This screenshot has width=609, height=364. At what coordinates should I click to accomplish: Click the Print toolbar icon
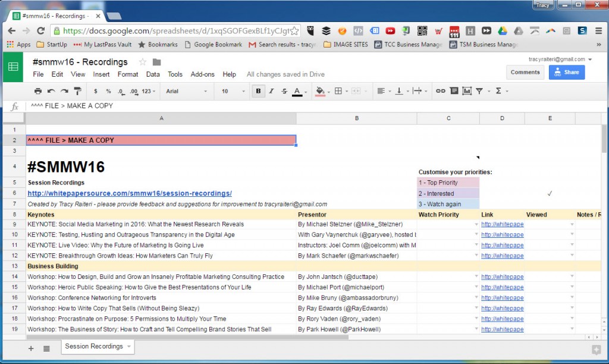[x=37, y=91]
